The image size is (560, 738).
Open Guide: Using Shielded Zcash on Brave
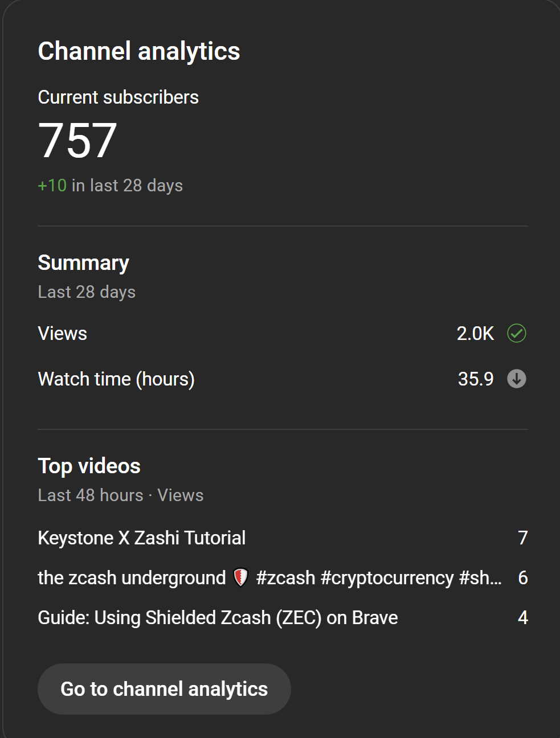pyautogui.click(x=218, y=618)
